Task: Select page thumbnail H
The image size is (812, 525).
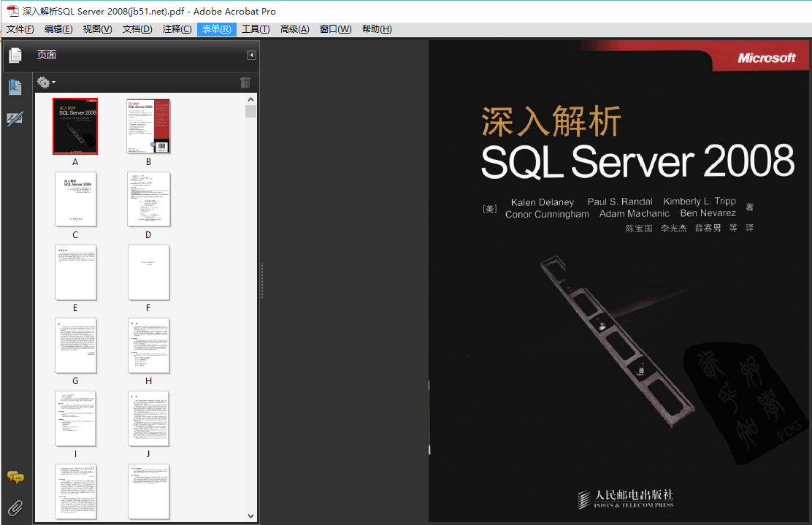Action: click(x=149, y=345)
